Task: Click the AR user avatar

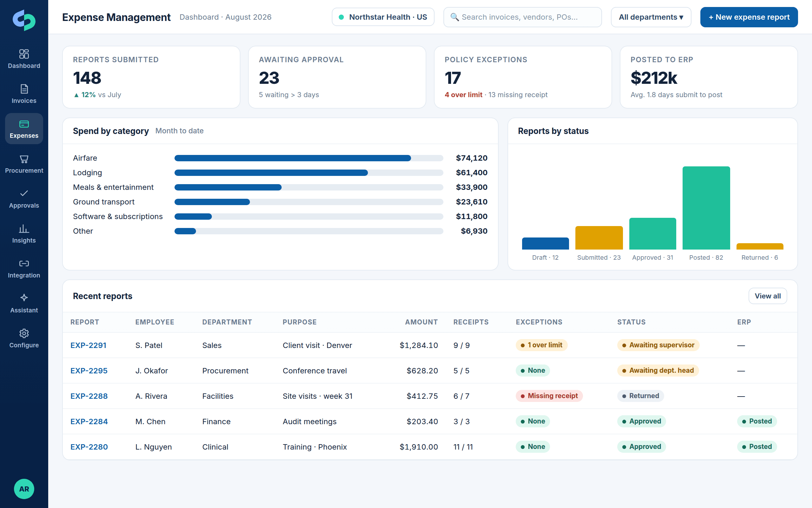Action: tap(24, 489)
